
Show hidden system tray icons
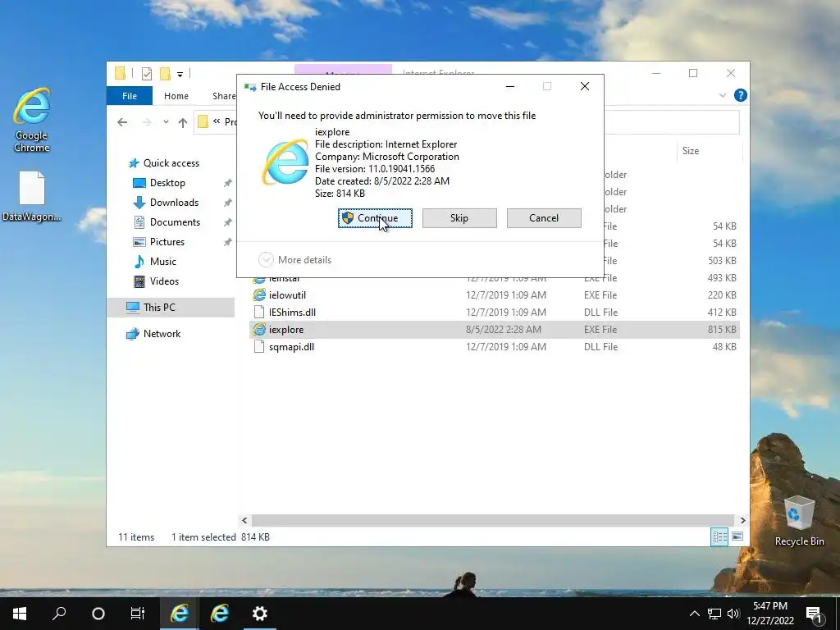694,614
